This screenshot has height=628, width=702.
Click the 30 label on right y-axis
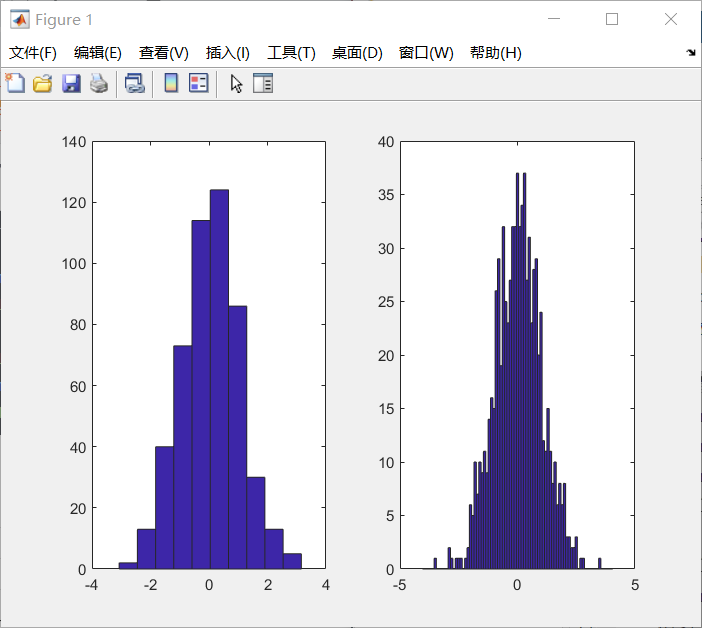[386, 249]
